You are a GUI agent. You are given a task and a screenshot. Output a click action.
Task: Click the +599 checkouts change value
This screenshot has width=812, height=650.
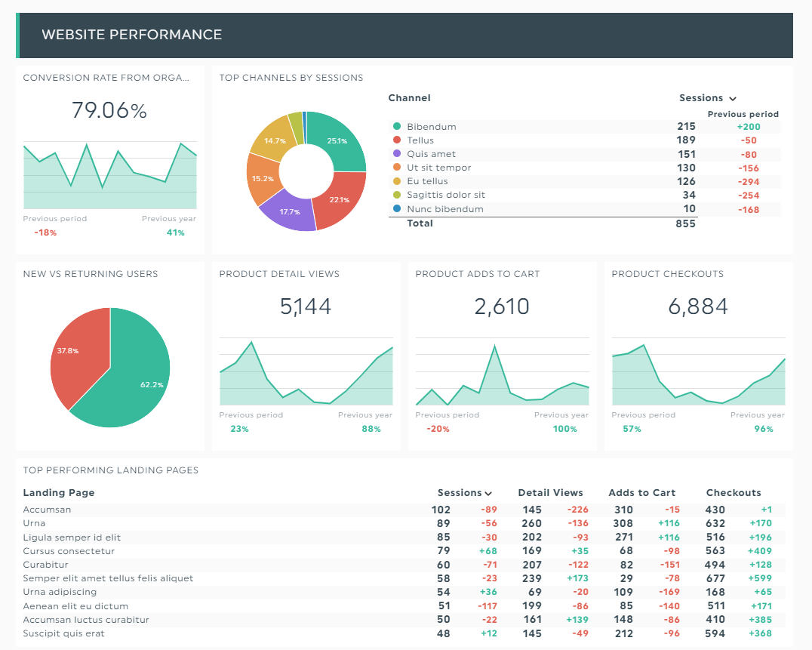tap(760, 578)
